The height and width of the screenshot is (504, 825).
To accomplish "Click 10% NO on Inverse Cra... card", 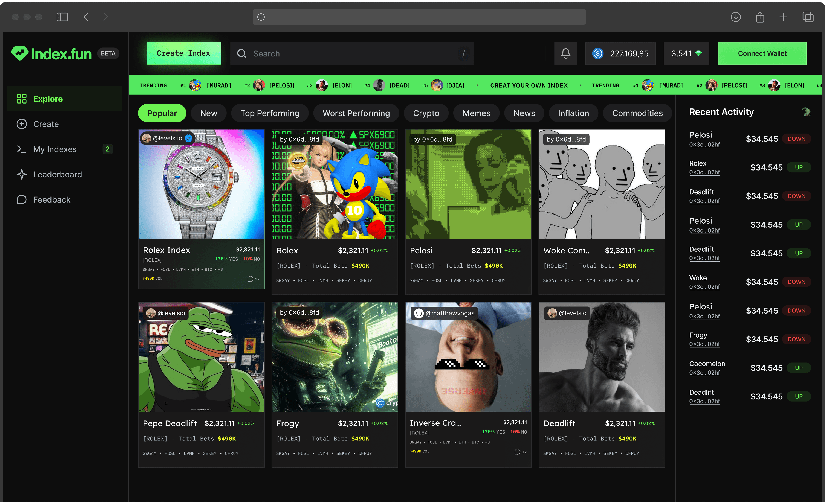I will (518, 432).
